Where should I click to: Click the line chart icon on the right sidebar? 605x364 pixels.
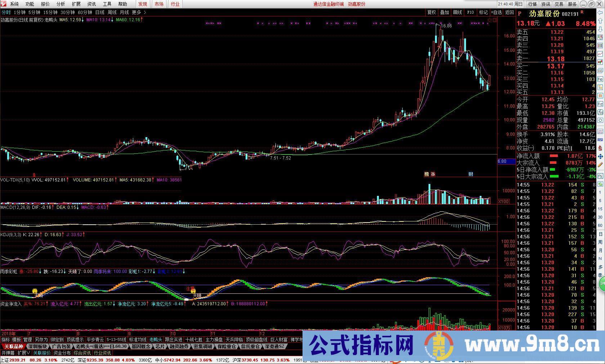(600, 53)
